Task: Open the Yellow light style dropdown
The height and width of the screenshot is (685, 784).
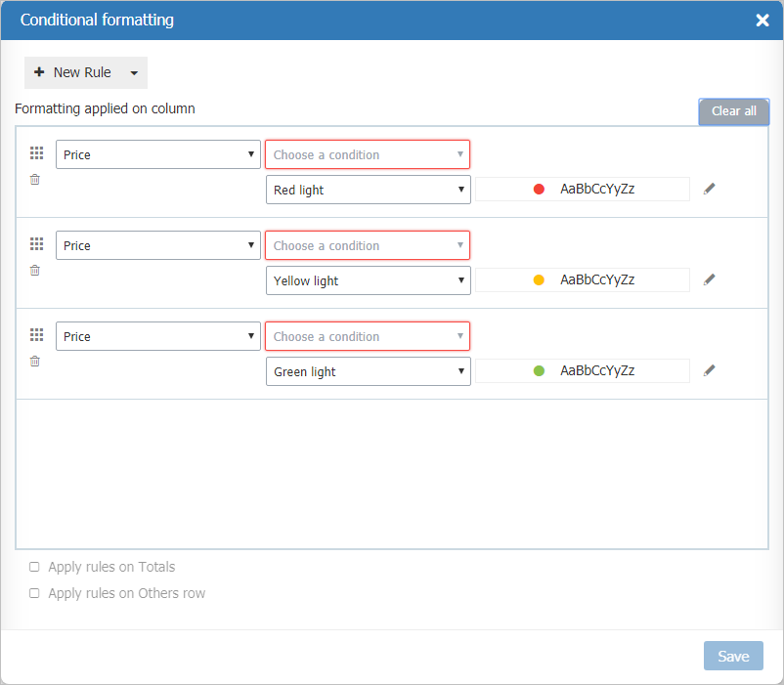Action: coord(368,279)
